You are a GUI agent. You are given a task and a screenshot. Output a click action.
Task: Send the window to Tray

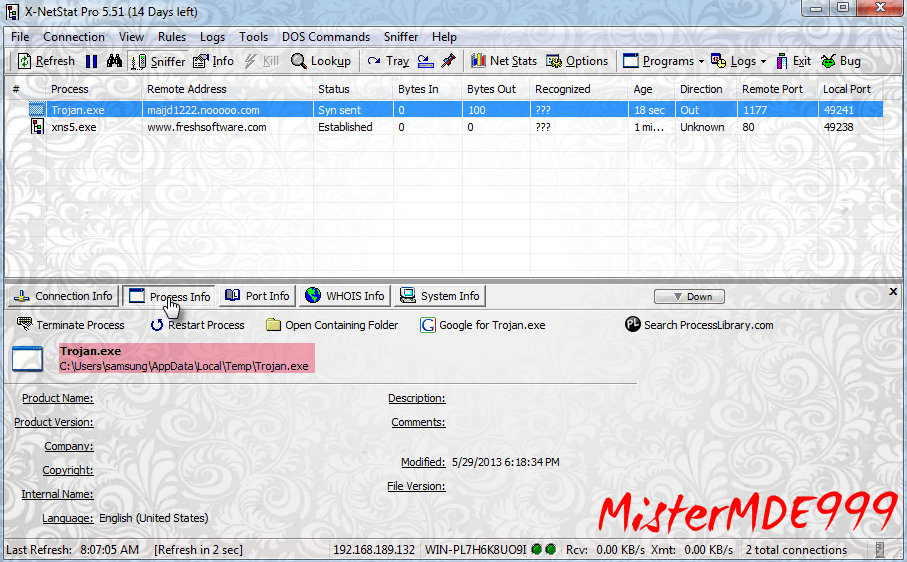point(388,61)
